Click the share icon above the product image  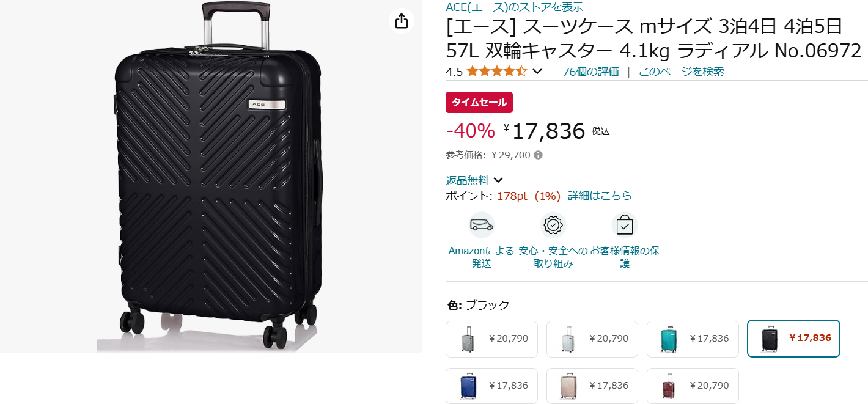[x=401, y=20]
